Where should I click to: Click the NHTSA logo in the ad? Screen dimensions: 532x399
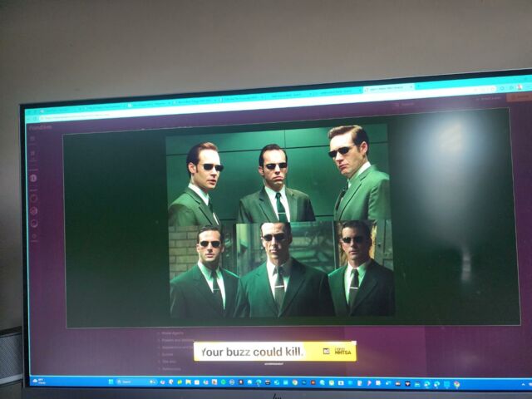click(x=343, y=352)
